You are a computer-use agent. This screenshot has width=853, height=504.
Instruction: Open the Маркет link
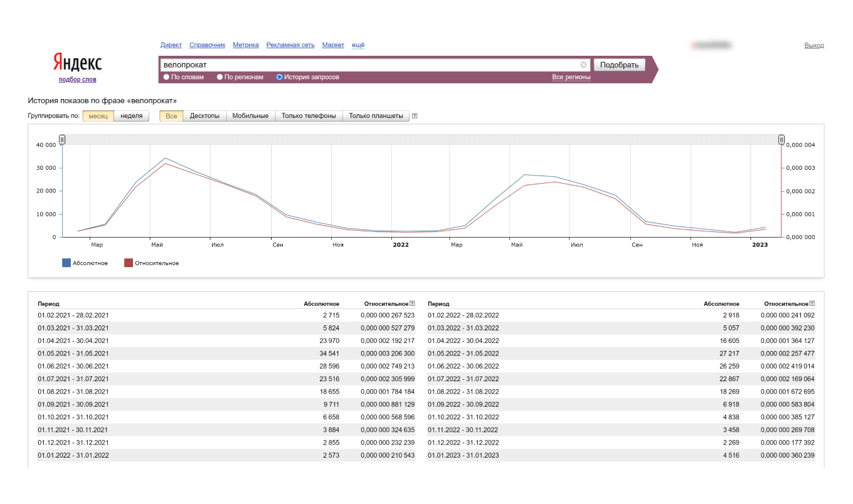333,45
